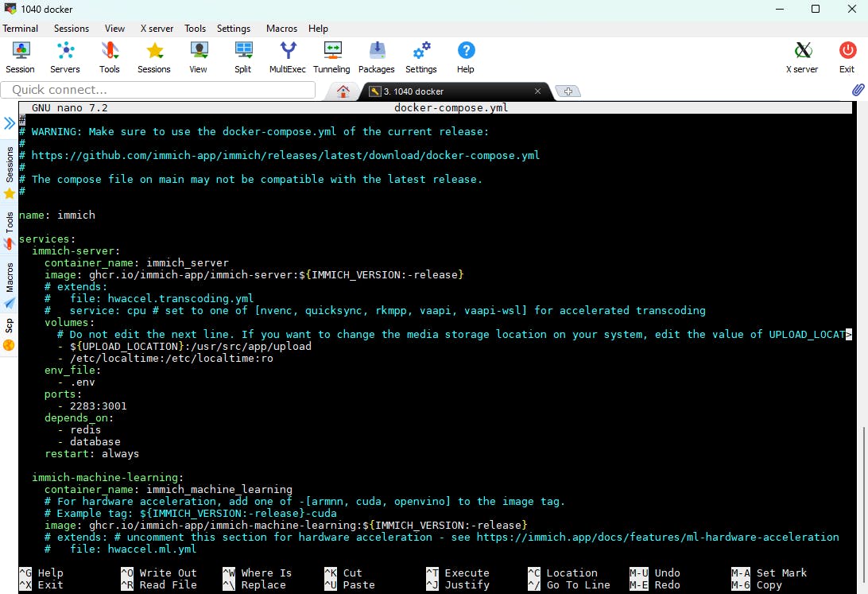Click 'container_name: immich_server' line
Viewport: 868px width, 594px height.
(136, 263)
